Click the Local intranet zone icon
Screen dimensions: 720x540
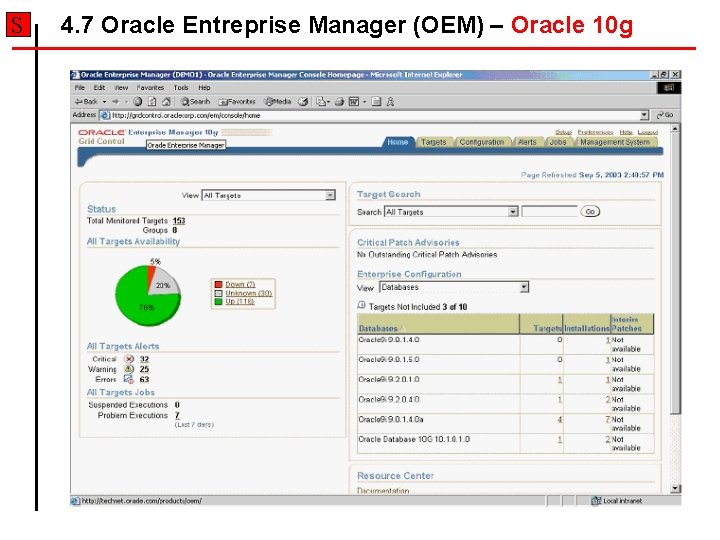pos(596,501)
